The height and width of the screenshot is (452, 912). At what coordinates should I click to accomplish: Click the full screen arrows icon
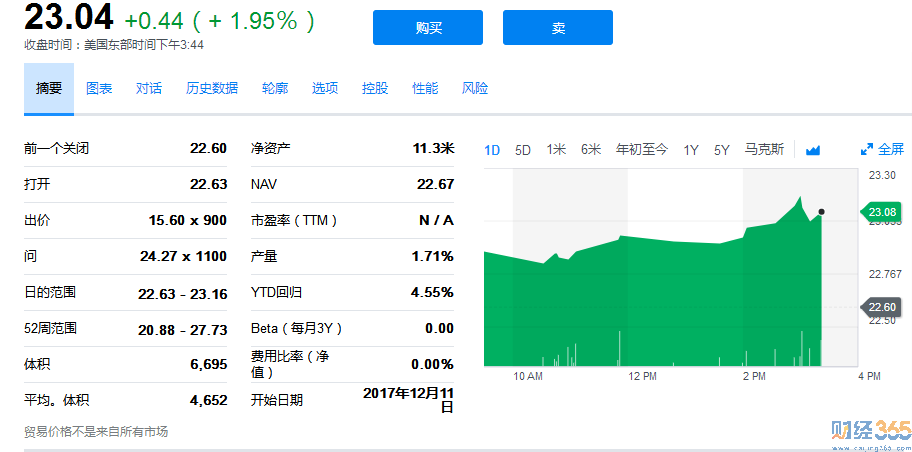tap(867, 150)
